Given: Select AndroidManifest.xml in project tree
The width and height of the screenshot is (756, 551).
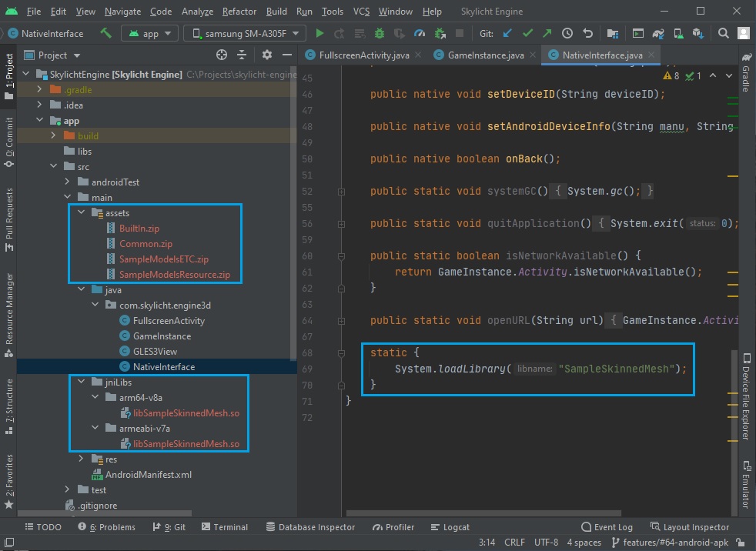Looking at the screenshot, I should pos(149,474).
